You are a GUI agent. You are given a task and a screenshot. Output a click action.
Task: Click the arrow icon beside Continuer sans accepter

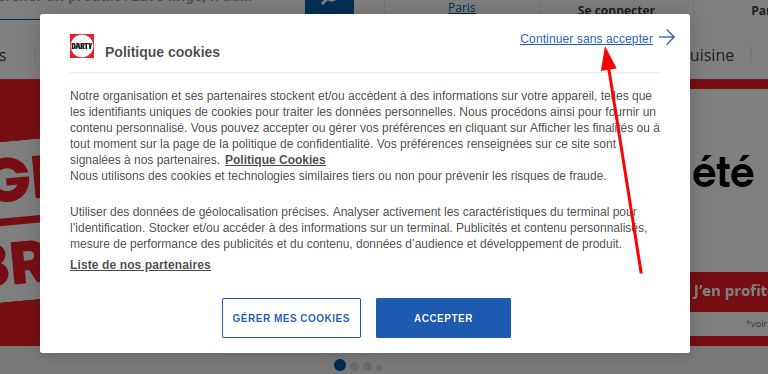click(x=667, y=37)
